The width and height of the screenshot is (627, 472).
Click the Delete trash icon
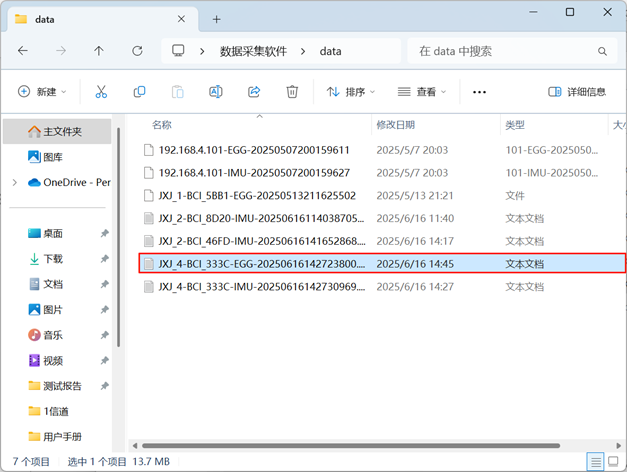point(292,92)
